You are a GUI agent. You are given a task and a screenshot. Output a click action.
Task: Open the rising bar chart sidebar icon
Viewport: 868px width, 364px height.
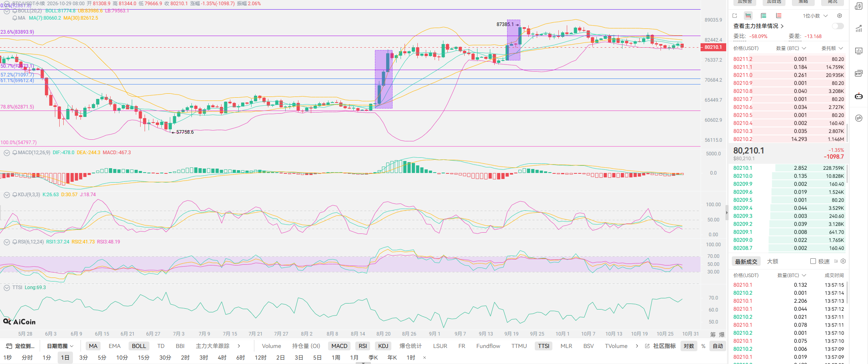[x=859, y=28]
